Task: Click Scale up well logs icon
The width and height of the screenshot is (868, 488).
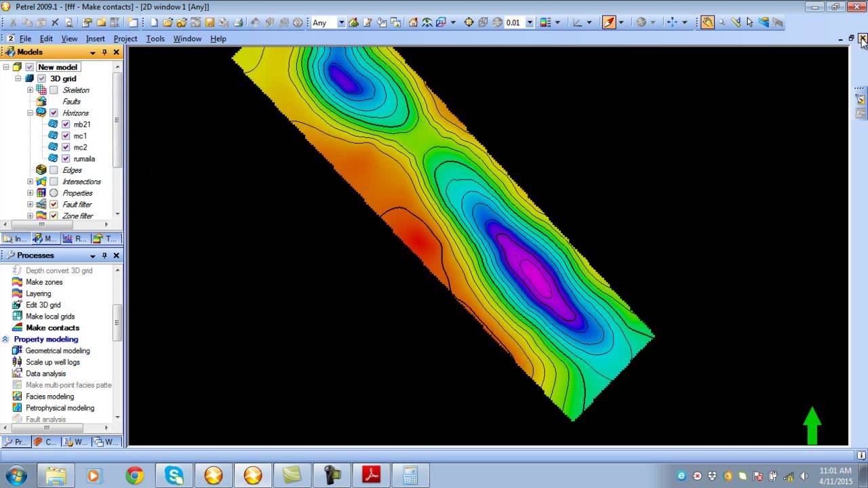Action: [17, 362]
